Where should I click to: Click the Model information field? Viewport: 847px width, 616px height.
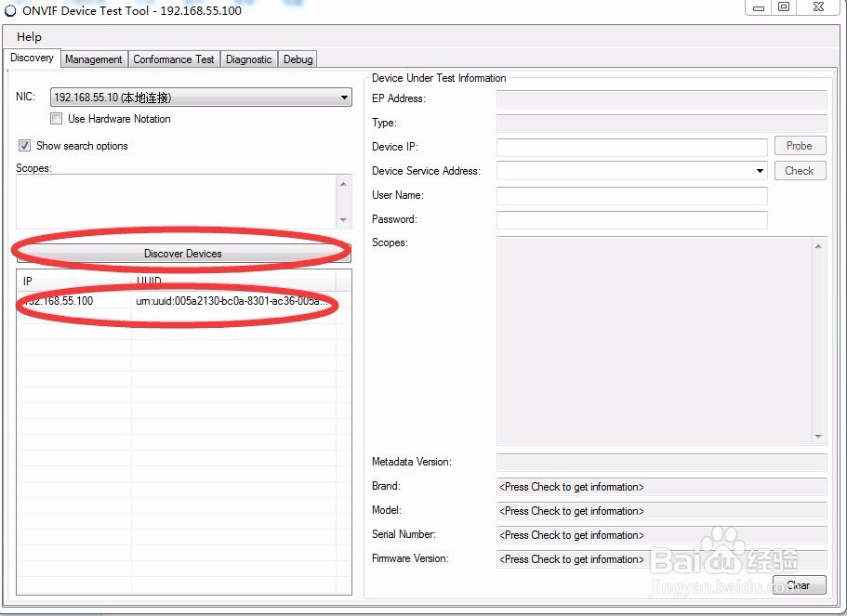click(x=662, y=511)
